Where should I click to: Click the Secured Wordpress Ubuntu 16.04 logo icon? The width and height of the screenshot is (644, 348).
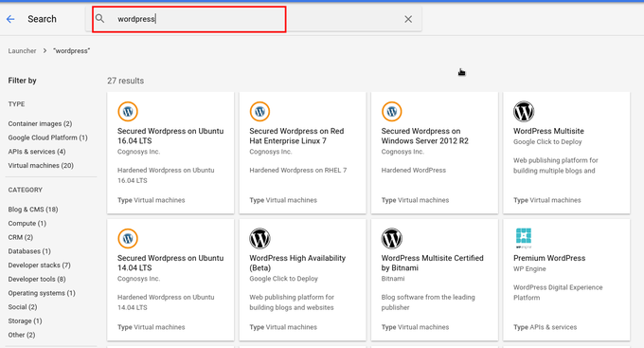click(128, 112)
